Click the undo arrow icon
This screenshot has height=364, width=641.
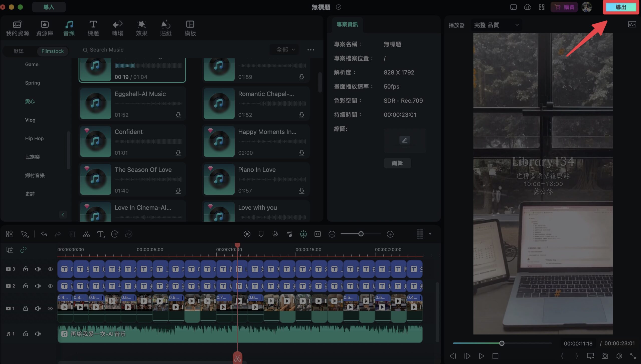click(x=44, y=234)
